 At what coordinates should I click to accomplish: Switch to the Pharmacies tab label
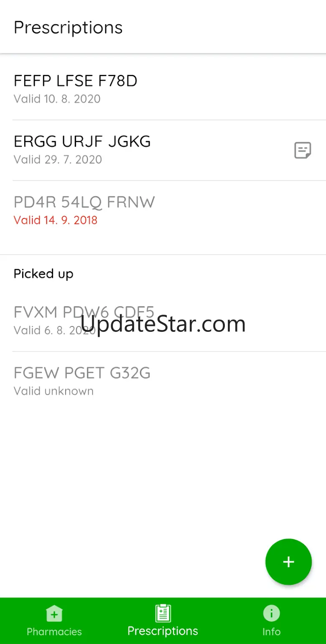[x=54, y=631]
